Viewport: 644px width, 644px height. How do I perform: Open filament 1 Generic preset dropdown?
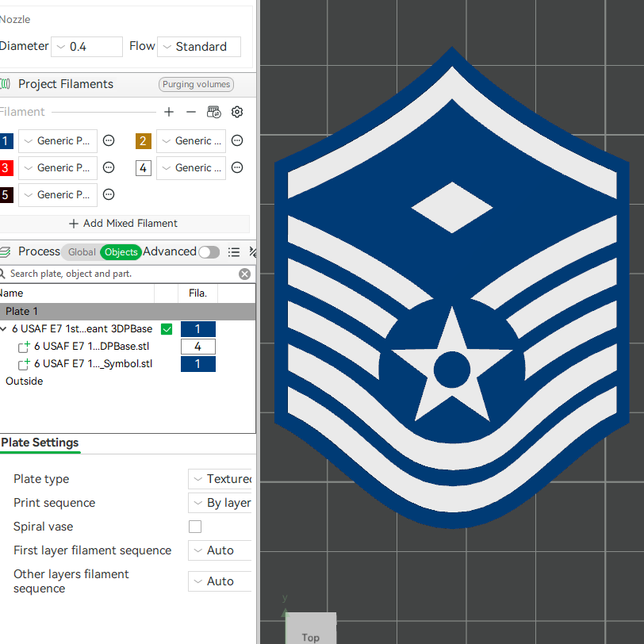[x=58, y=141]
